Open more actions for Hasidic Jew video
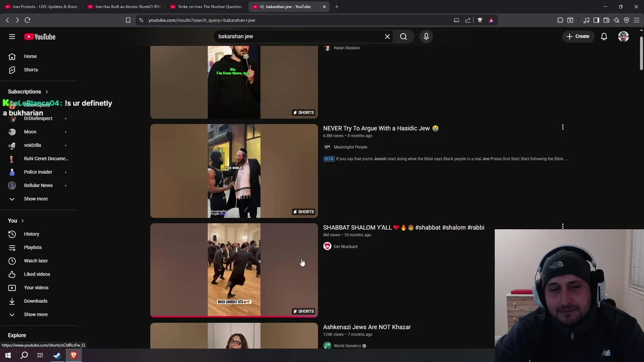This screenshot has width=644, height=362. click(562, 128)
